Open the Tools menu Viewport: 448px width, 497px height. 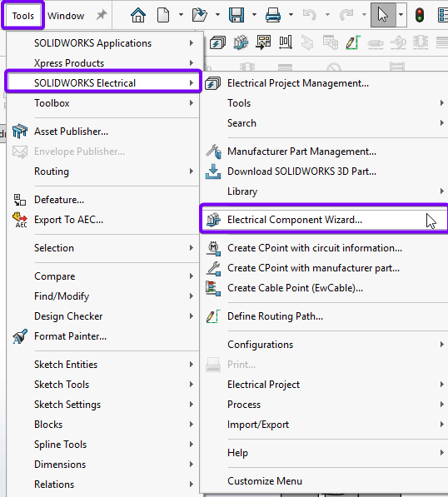(22, 16)
